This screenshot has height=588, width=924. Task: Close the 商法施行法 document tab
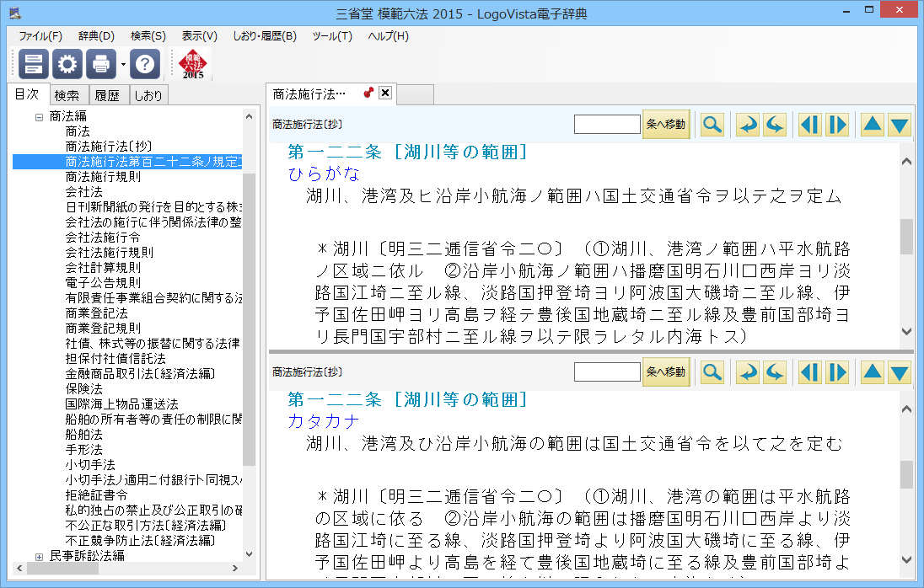pyautogui.click(x=385, y=94)
